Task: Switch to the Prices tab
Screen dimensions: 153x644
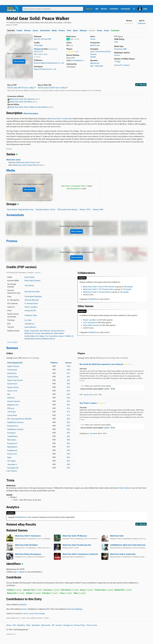Action: coord(100,31)
